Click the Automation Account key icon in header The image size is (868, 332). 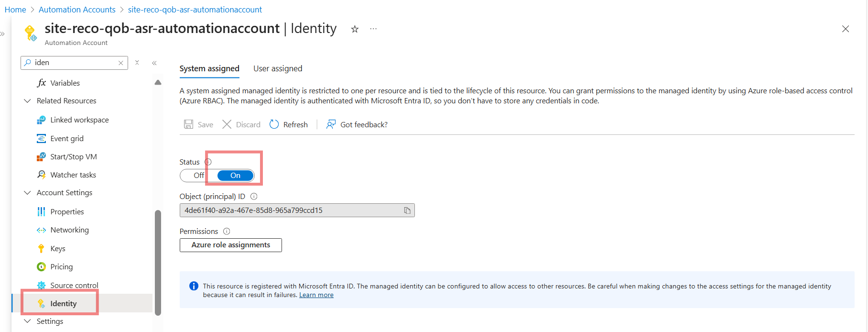pos(31,33)
